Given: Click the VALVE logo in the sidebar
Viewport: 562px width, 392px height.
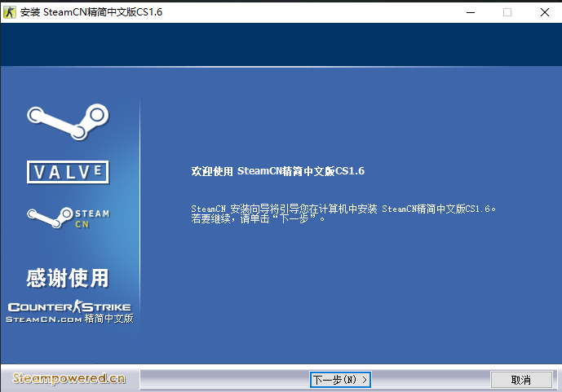Looking at the screenshot, I should click(68, 172).
